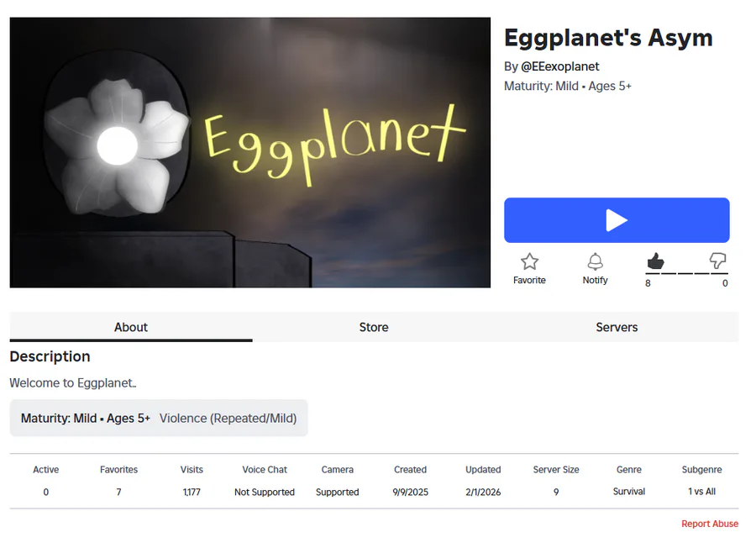Switch to the About tab
The width and height of the screenshot is (756, 548).
pos(131,327)
